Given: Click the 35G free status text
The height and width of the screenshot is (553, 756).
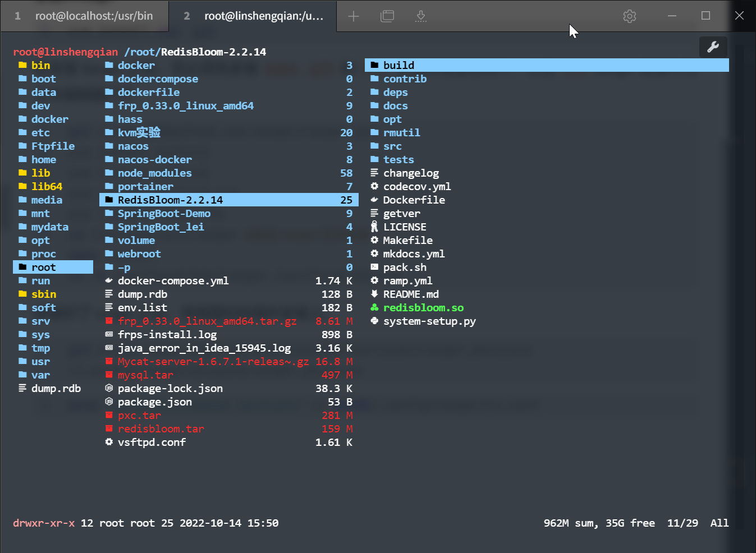Looking at the screenshot, I should coord(630,523).
